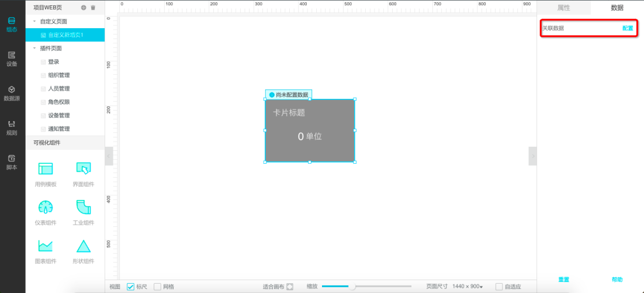
Task: Click the page icon beside 人员管理
Action: pos(43,89)
